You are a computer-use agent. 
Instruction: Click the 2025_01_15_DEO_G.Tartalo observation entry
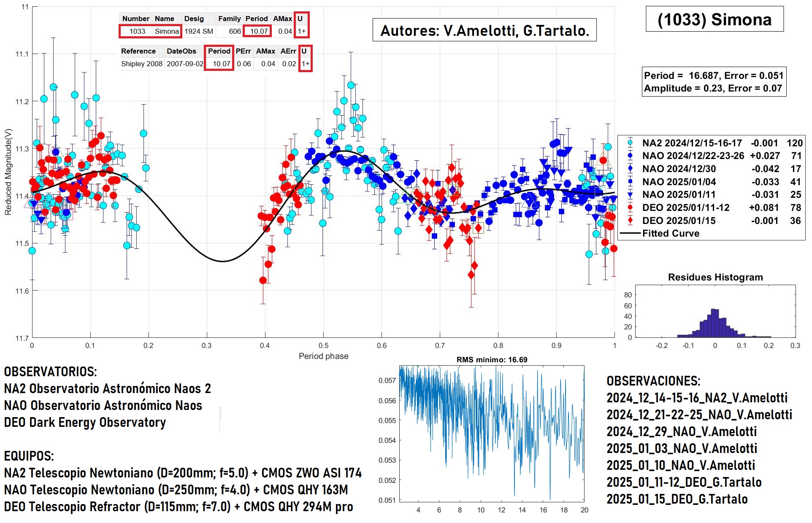pos(677,499)
